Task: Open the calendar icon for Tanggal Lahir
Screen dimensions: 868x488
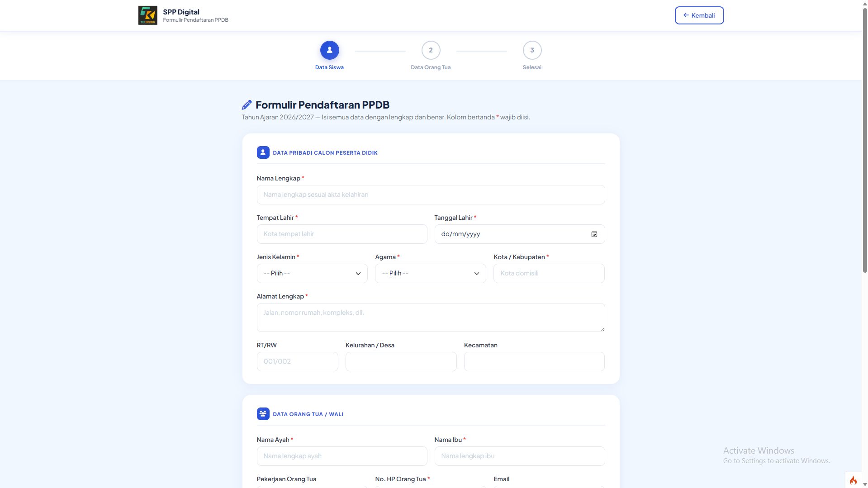Action: 594,234
